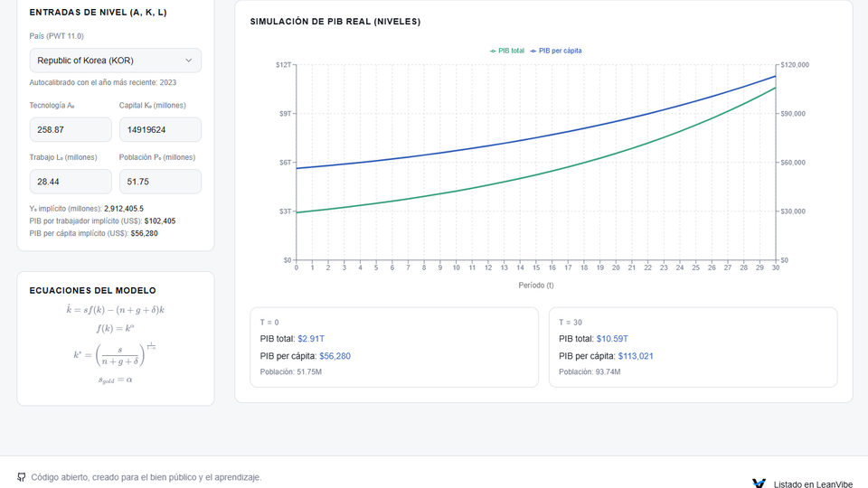868x488 pixels.
Task: Click the chevron arrow in country selector
Action: click(x=188, y=61)
